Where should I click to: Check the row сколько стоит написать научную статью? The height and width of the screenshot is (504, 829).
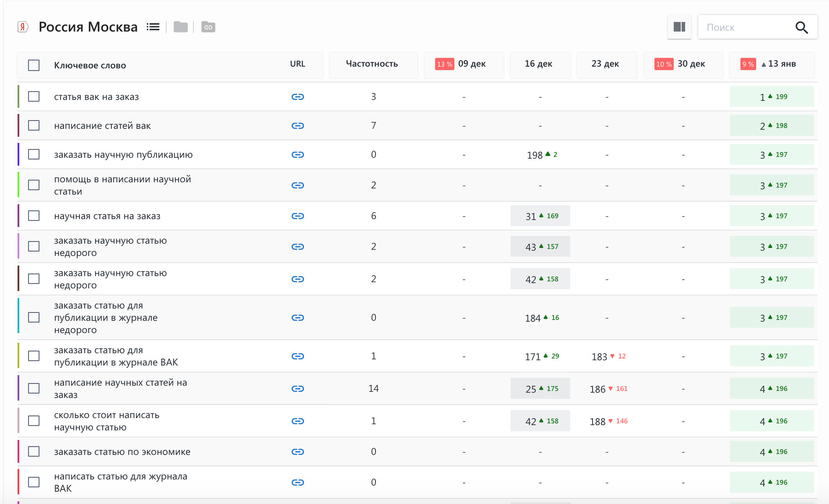34,421
